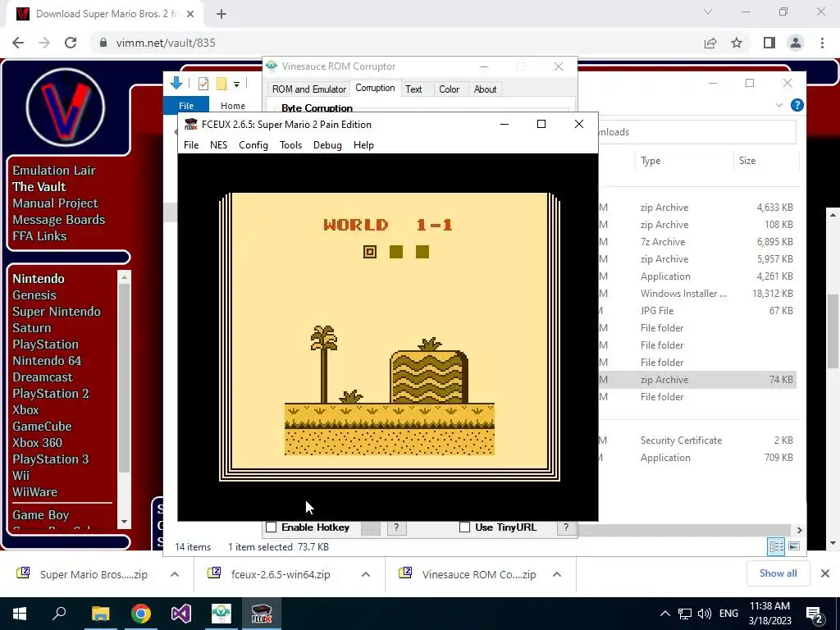Check the Use TinyURL checkbox
The image size is (840, 630).
coord(464,527)
